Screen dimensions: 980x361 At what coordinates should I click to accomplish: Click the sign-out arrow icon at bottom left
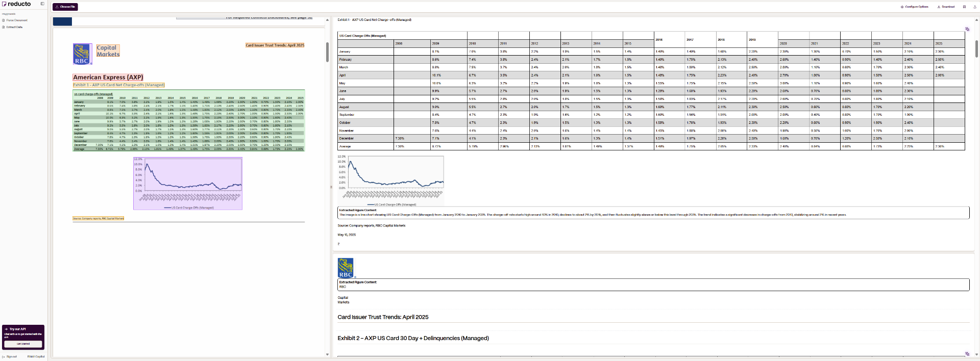[x=4, y=356]
